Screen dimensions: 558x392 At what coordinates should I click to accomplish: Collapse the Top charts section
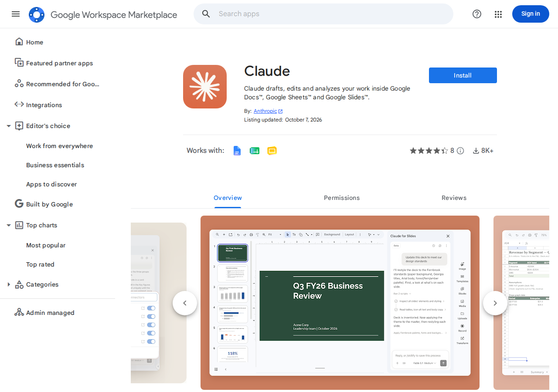click(8, 225)
